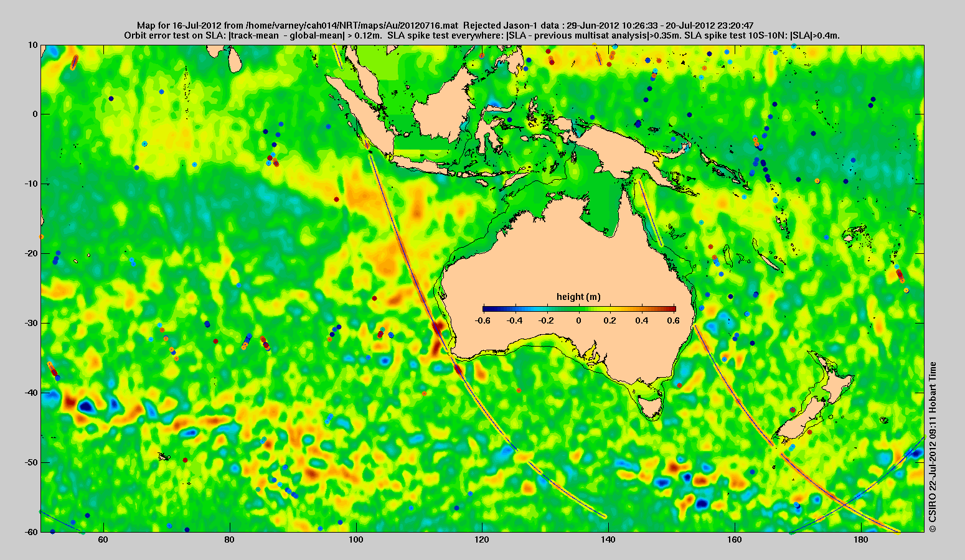Click the -0.6 colorbar tick label

pyautogui.click(x=482, y=320)
